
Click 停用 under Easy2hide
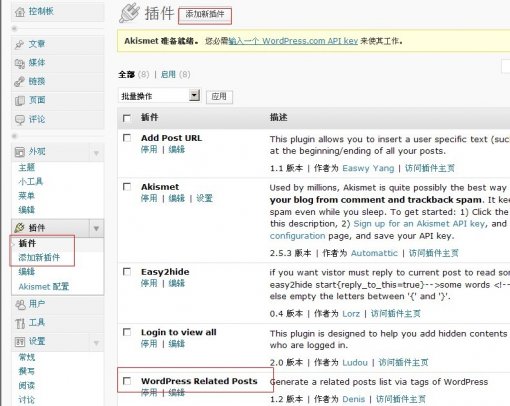pyautogui.click(x=149, y=283)
